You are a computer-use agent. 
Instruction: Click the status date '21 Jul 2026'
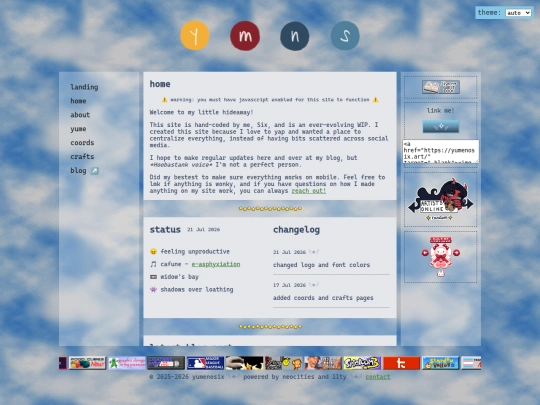[203, 229]
